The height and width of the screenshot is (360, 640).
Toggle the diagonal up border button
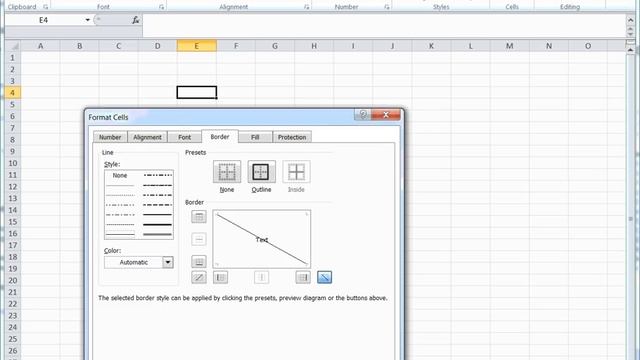tap(199, 278)
